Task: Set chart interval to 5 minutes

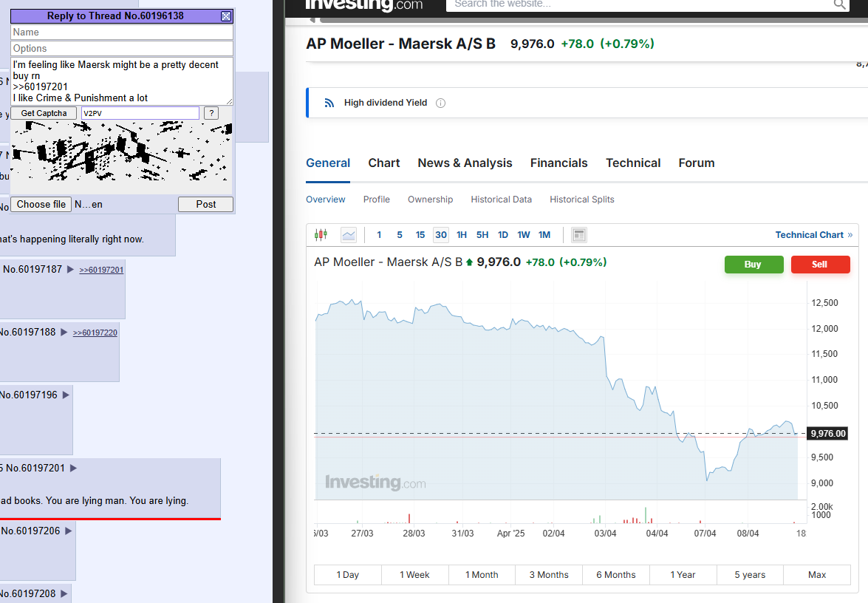Action: 400,235
